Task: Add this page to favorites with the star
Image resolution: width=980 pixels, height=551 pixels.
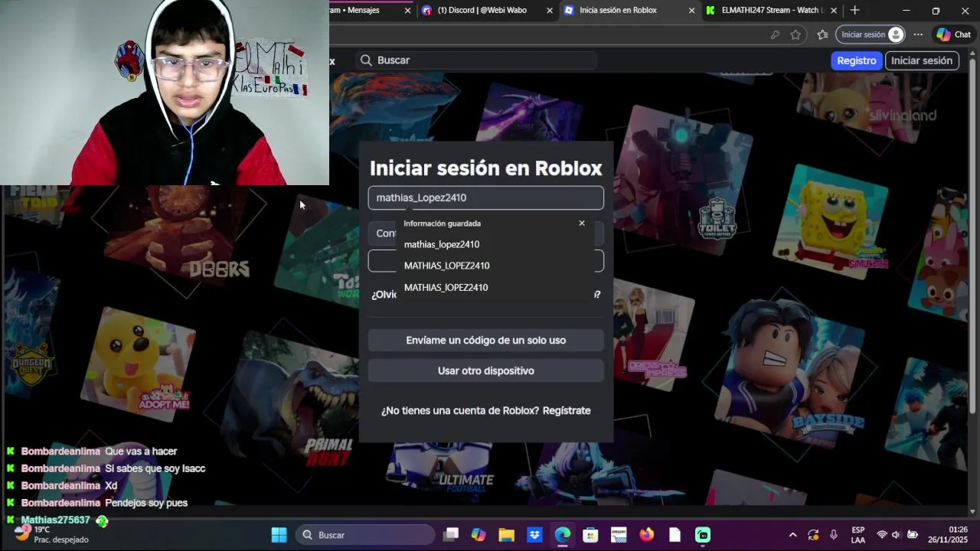Action: tap(795, 34)
